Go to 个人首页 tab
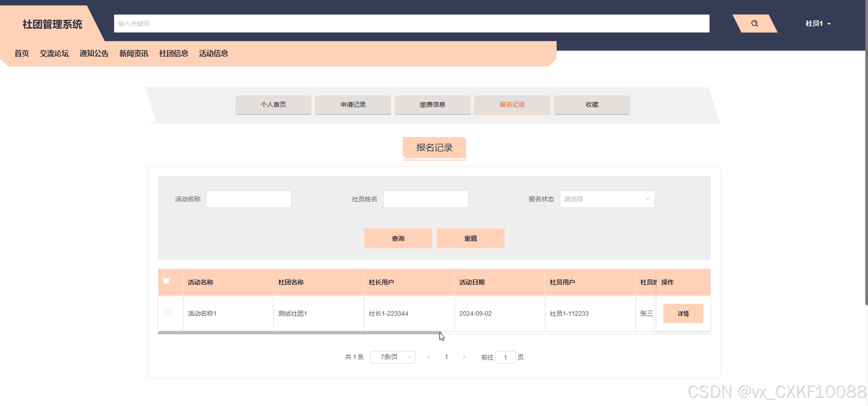 click(x=273, y=105)
